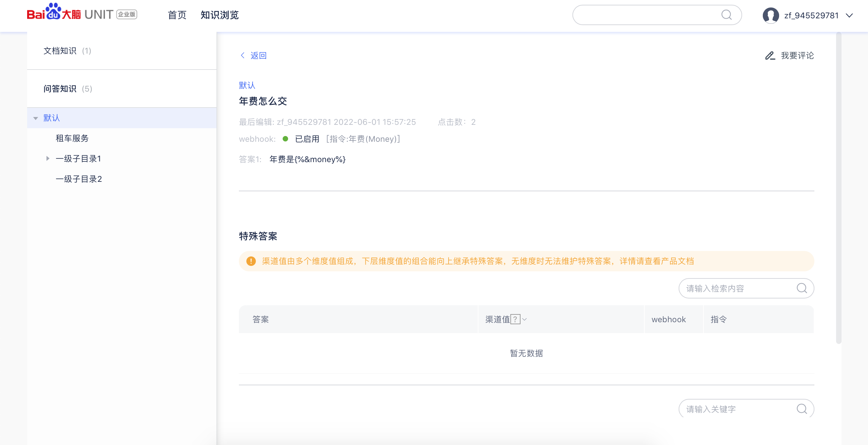The width and height of the screenshot is (868, 445).
Task: Open the 知识浏览 menu
Action: pyautogui.click(x=220, y=15)
